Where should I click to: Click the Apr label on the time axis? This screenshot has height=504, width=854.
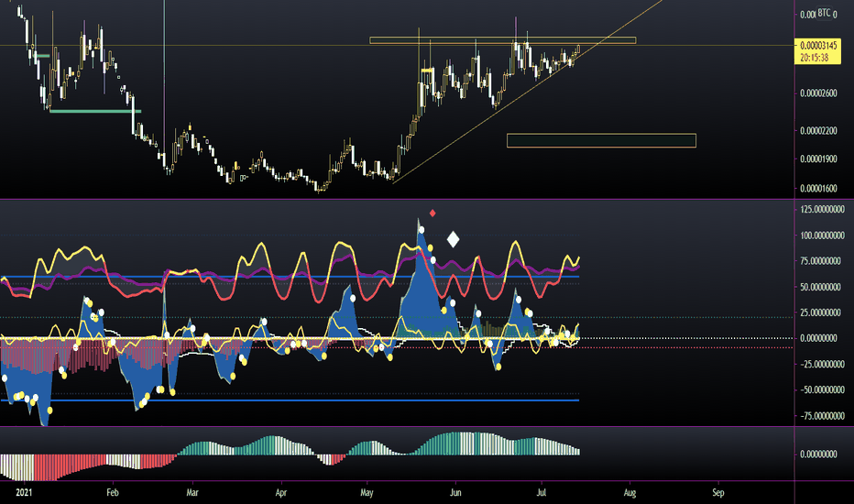point(281,493)
